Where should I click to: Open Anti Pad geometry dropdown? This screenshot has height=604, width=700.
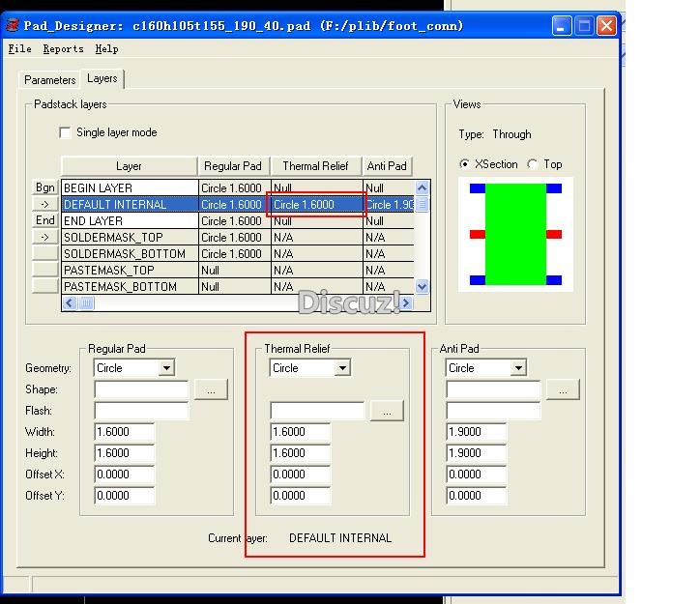tap(518, 368)
